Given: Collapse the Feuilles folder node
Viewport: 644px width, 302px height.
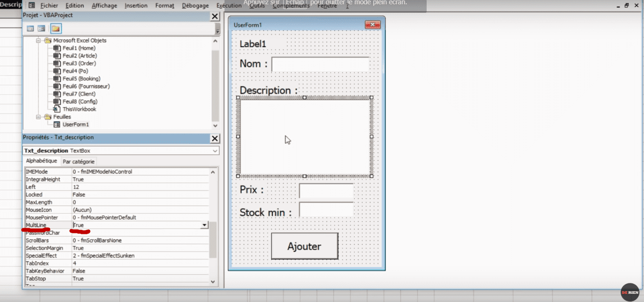Looking at the screenshot, I should coord(39,117).
